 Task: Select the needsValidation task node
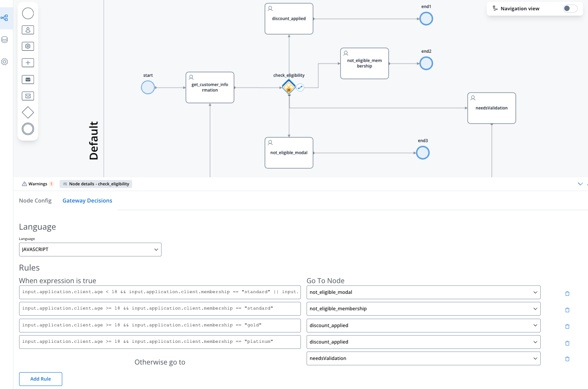[492, 108]
